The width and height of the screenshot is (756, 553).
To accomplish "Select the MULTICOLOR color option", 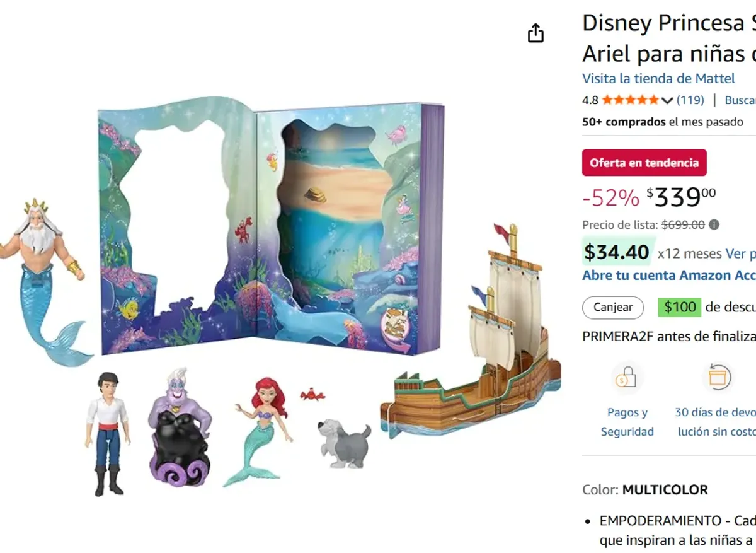I will pyautogui.click(x=665, y=489).
